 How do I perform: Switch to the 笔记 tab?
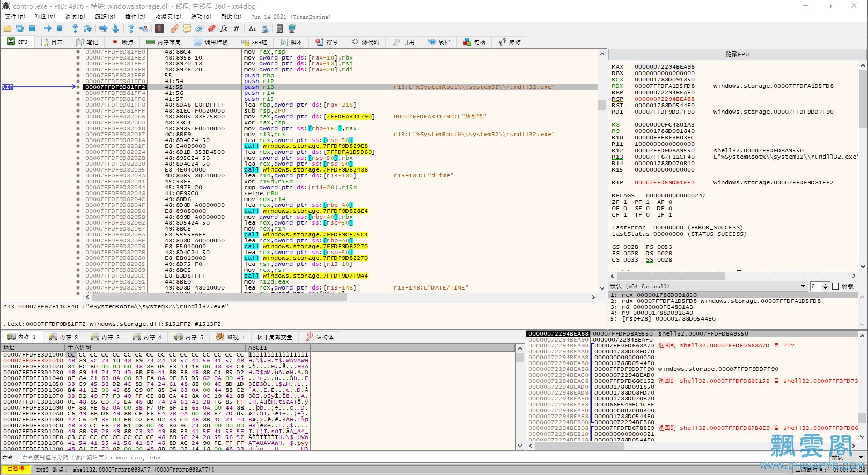87,42
